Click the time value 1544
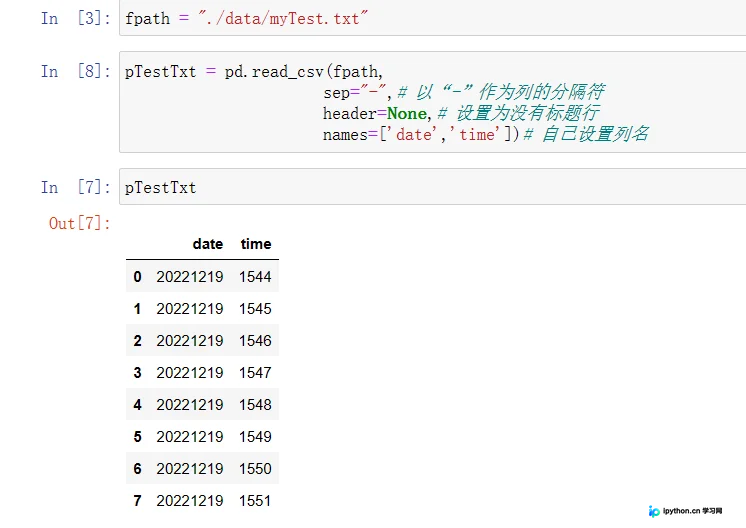This screenshot has width=746, height=528. point(255,277)
